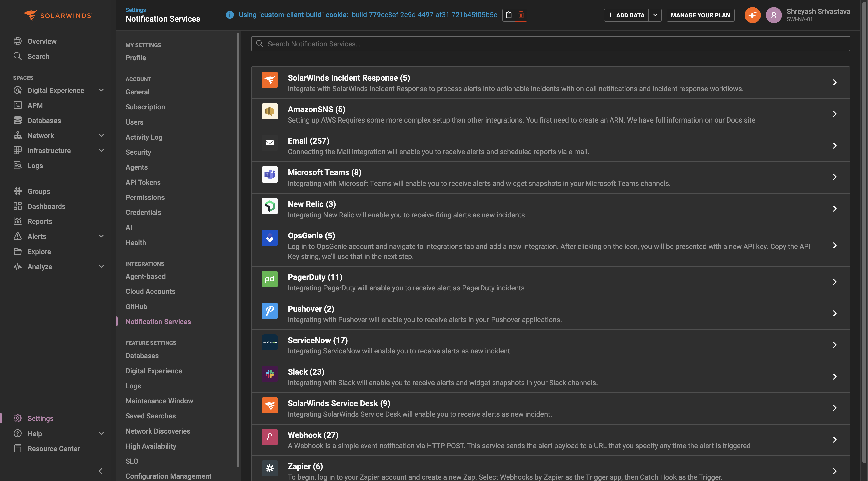This screenshot has width=868, height=481.
Task: Click the Add Data button
Action: click(626, 15)
